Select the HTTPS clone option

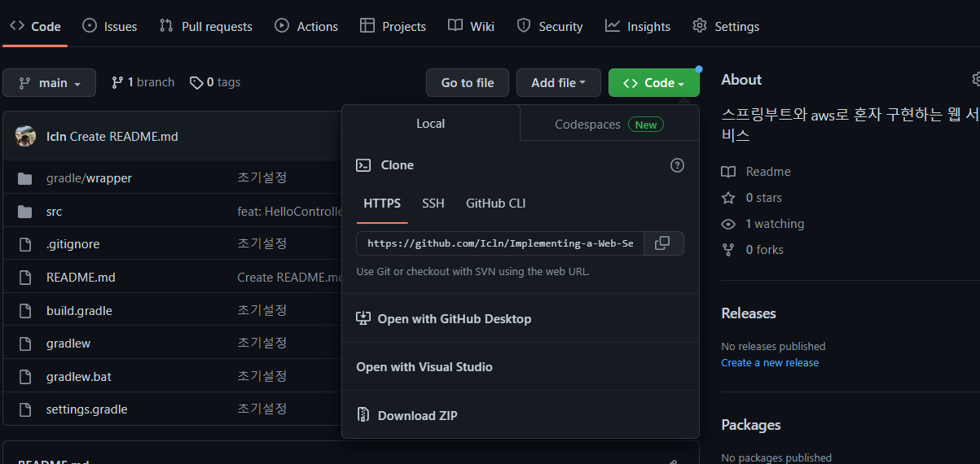point(382,204)
